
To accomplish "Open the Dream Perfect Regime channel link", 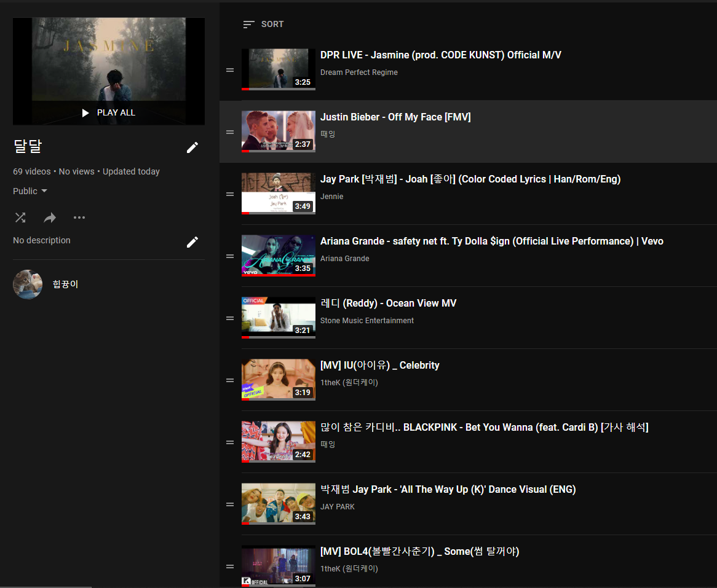I will [358, 73].
